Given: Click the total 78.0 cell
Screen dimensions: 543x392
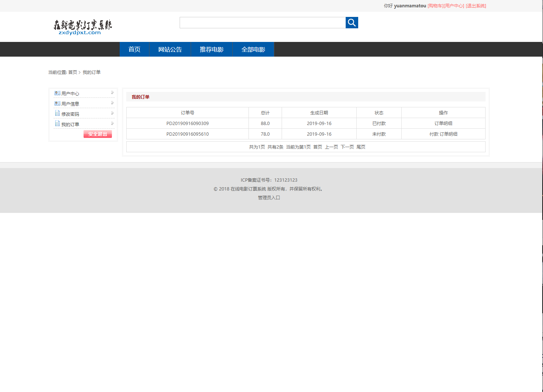Looking at the screenshot, I should point(265,134).
